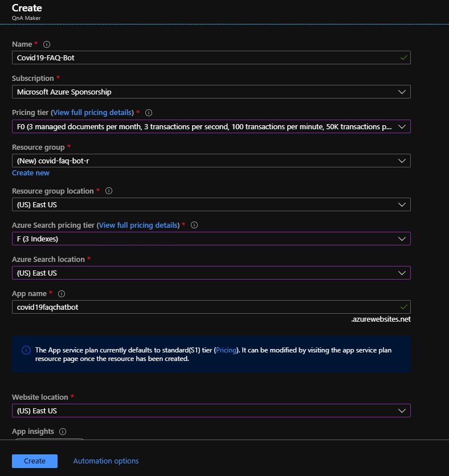Click the App name info icon

62,294
